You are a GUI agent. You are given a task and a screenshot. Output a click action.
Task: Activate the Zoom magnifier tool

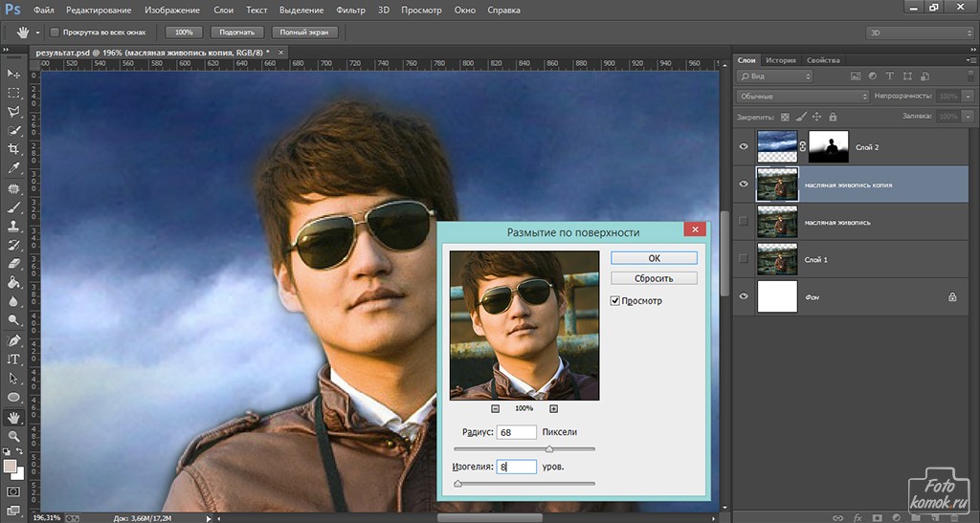pyautogui.click(x=13, y=436)
